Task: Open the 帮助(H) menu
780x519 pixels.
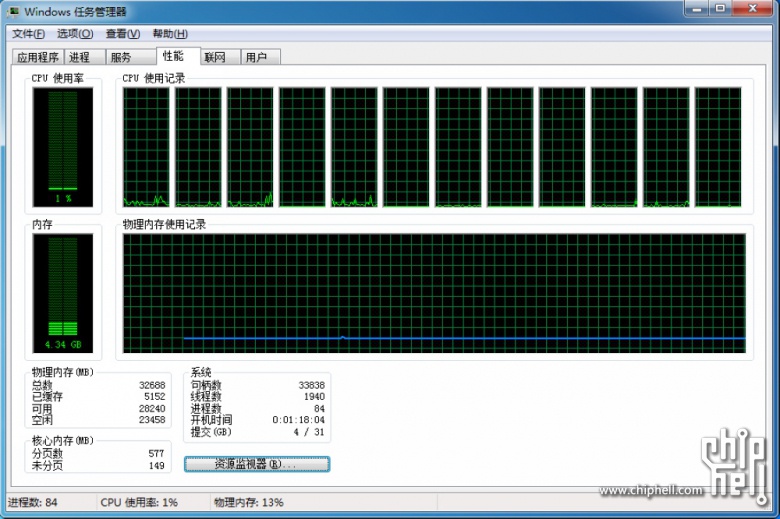Action: (x=170, y=34)
